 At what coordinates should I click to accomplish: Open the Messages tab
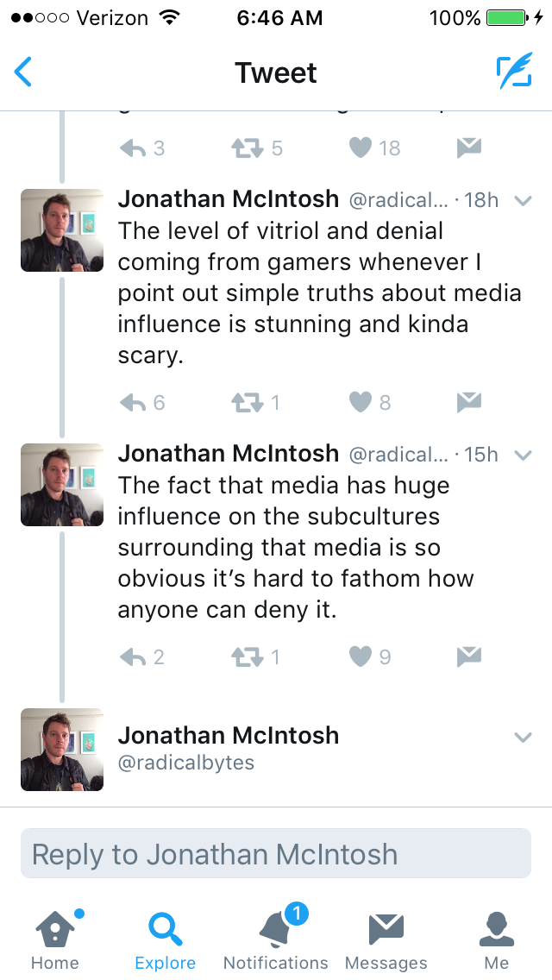386,939
